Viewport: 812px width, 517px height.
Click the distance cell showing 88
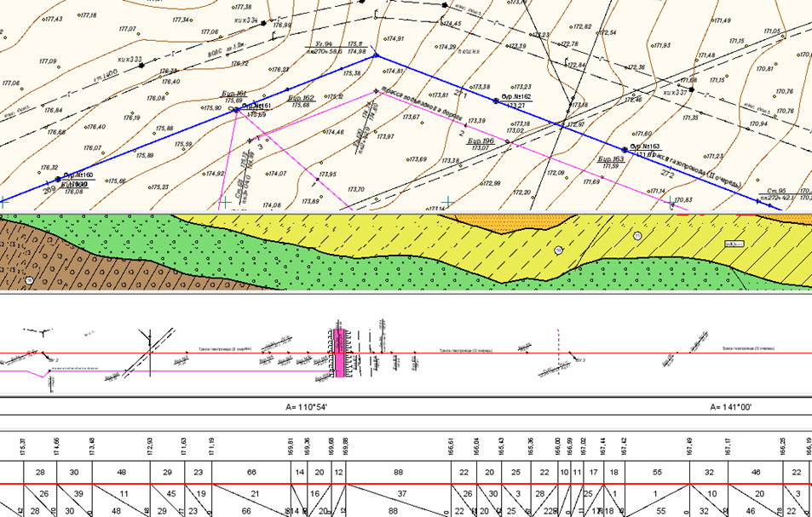tap(398, 472)
